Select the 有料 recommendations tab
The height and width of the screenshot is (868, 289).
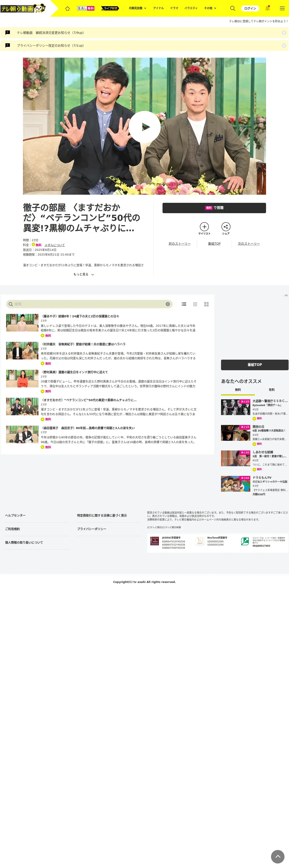(271, 390)
